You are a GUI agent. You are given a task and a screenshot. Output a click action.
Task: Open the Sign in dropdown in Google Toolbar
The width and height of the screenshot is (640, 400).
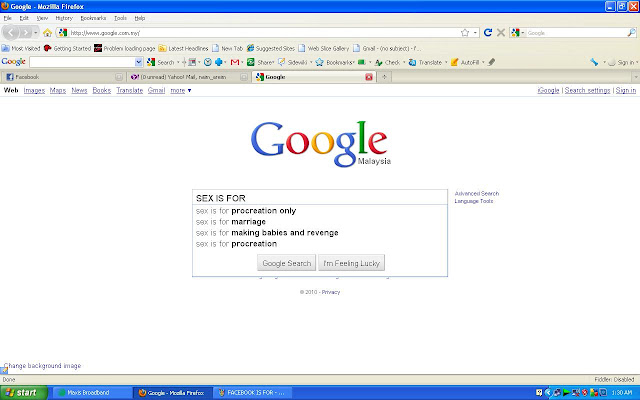tap(637, 62)
